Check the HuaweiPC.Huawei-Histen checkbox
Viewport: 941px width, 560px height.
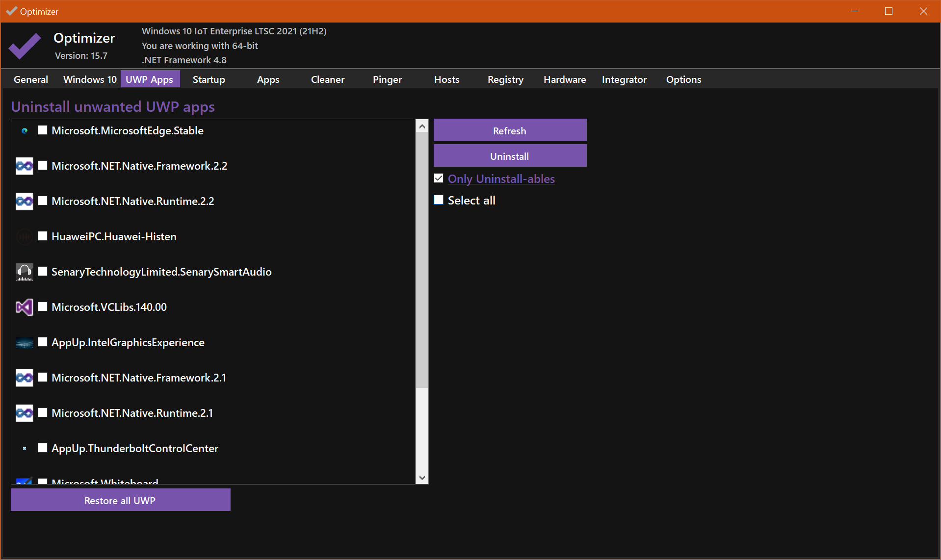coord(43,236)
